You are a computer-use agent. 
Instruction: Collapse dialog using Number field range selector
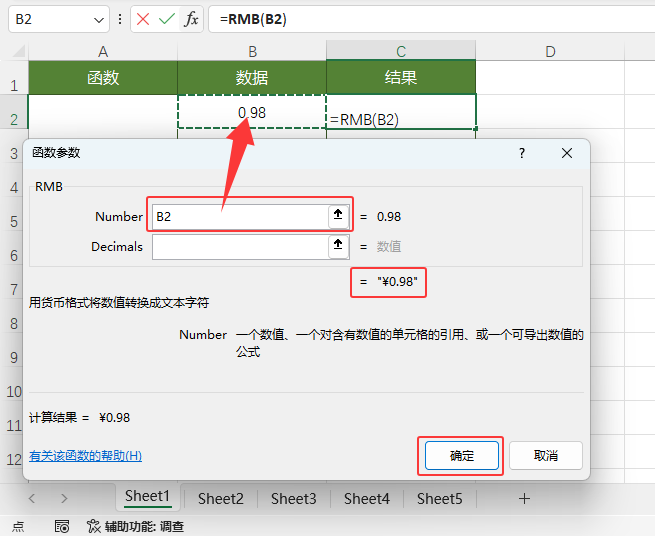tap(338, 216)
